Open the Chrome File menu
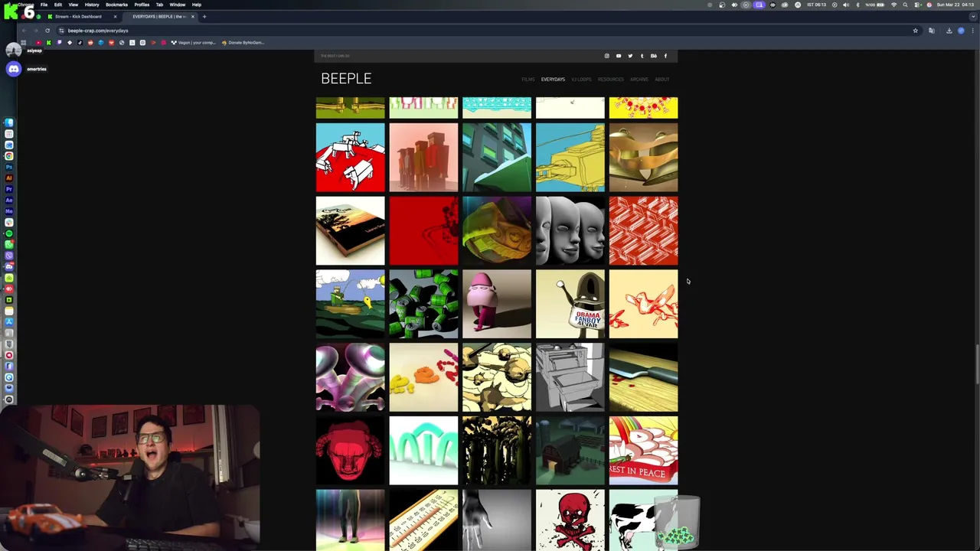 coord(44,5)
